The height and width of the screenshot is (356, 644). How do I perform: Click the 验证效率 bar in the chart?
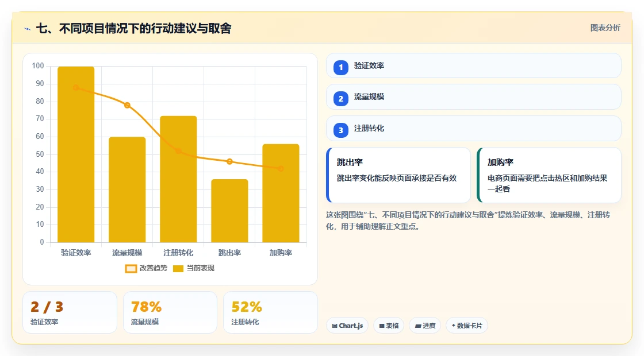(x=76, y=154)
